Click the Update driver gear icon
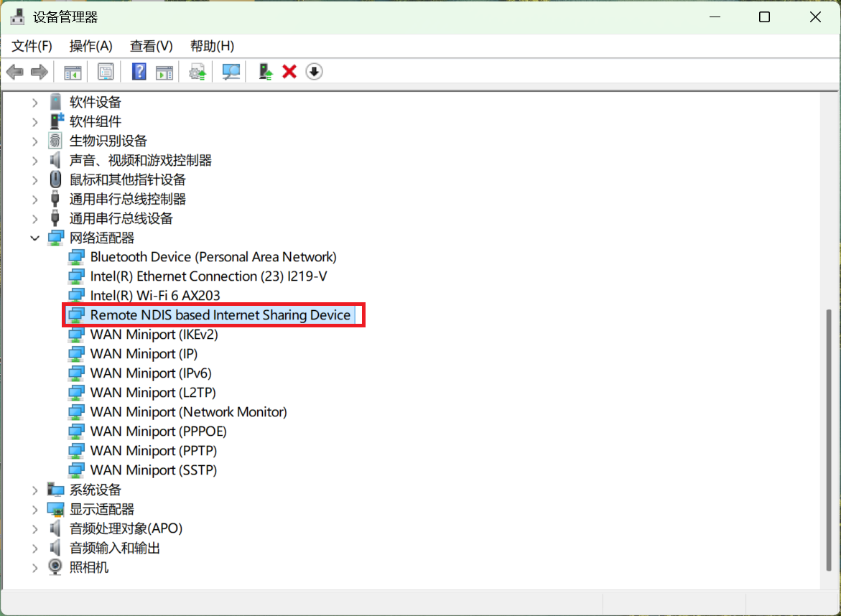The image size is (841, 616). coord(198,72)
